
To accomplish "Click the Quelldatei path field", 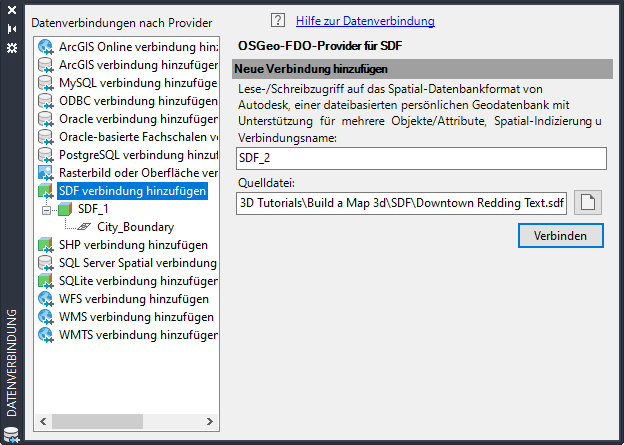I will 402,203.
